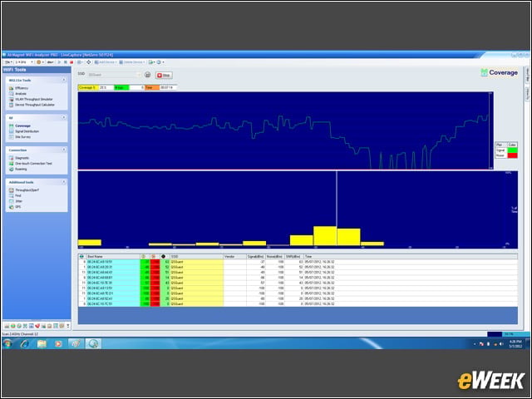
Task: Click the media player taskbar icon
Action: pos(58,343)
